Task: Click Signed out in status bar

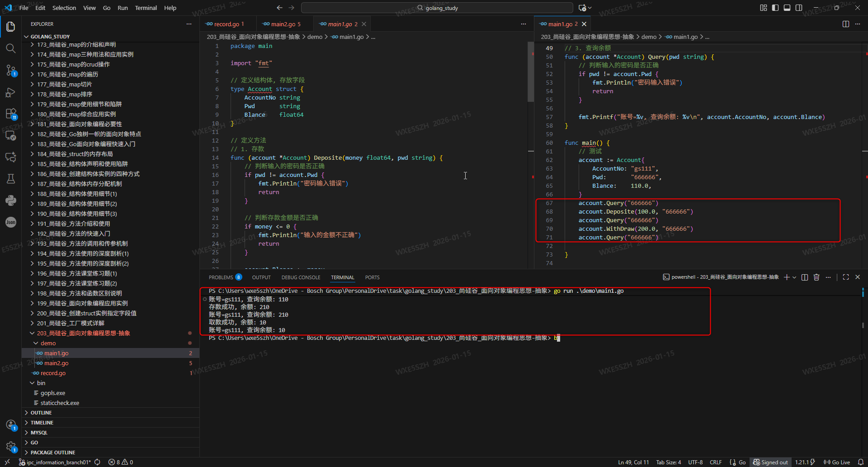Action: click(770, 462)
